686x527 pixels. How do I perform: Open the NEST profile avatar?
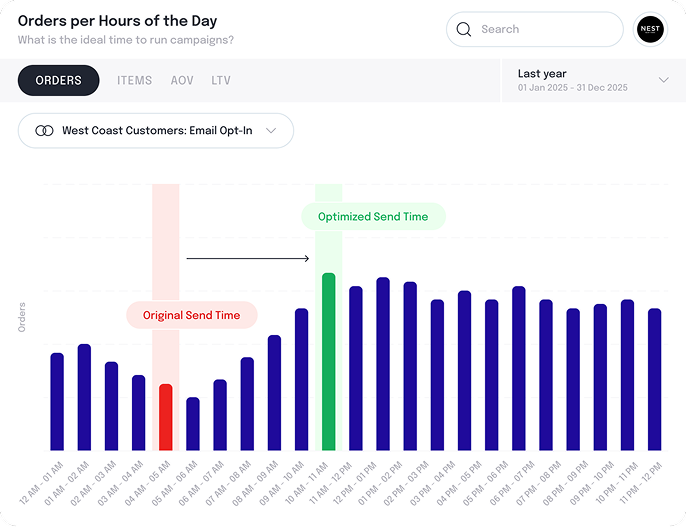click(x=650, y=30)
